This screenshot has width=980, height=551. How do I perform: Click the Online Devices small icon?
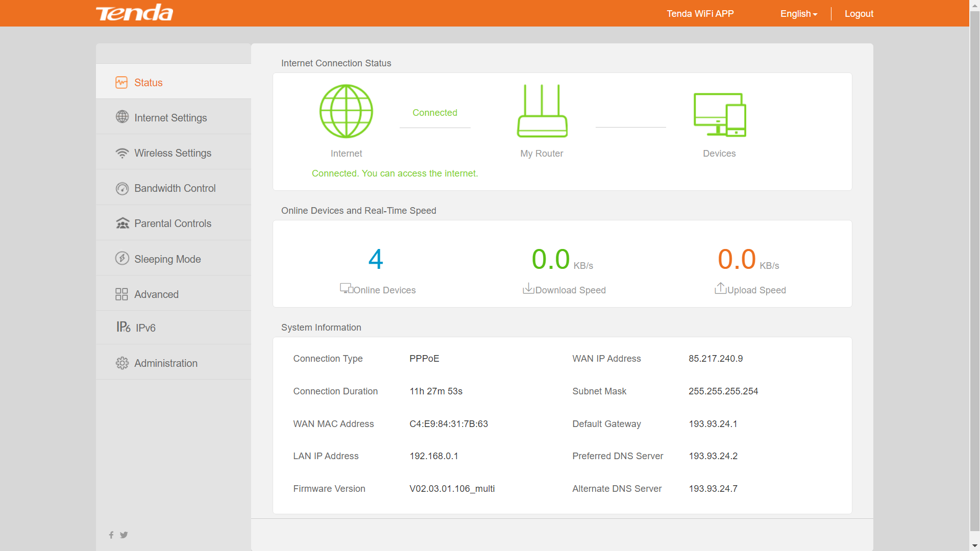pos(347,288)
